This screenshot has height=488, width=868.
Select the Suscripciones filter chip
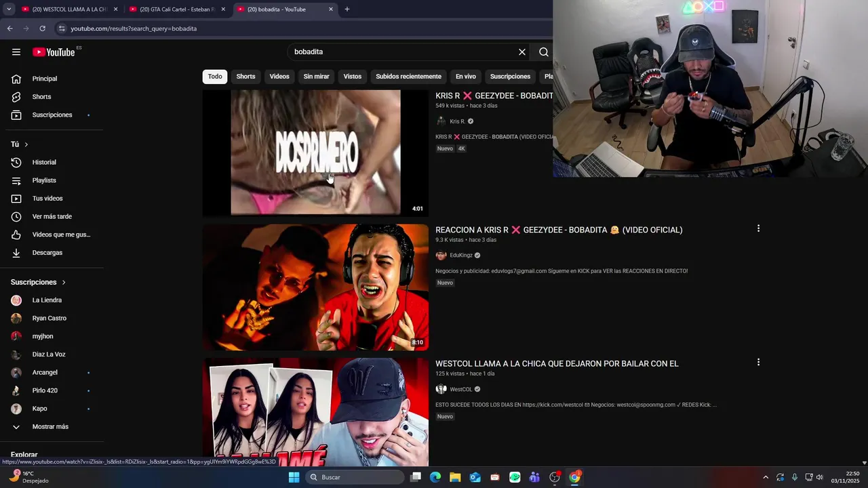510,77
